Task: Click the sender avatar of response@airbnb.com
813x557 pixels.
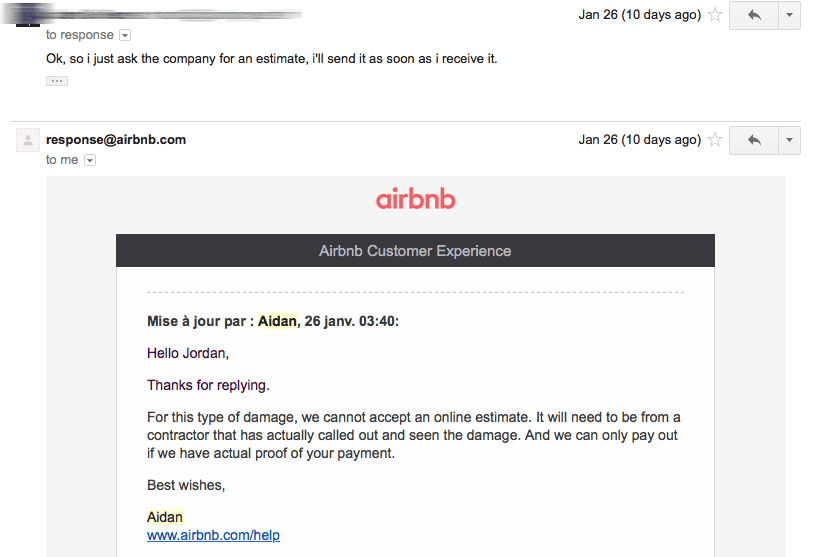Action: point(28,140)
